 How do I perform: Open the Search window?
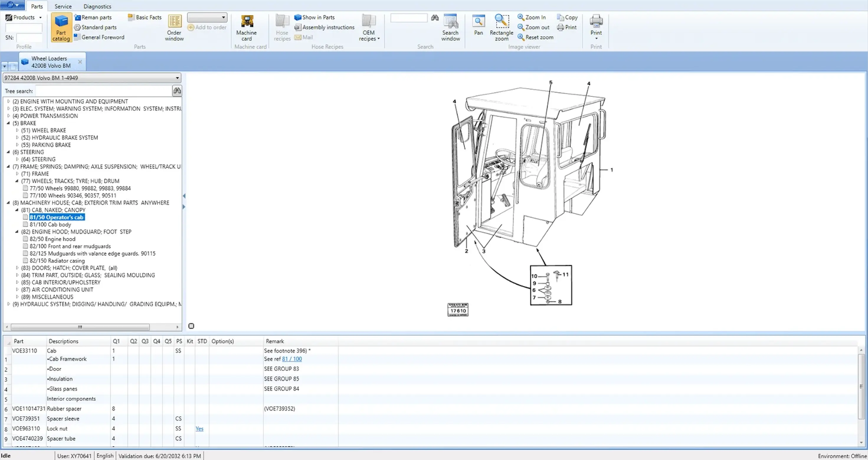[451, 28]
